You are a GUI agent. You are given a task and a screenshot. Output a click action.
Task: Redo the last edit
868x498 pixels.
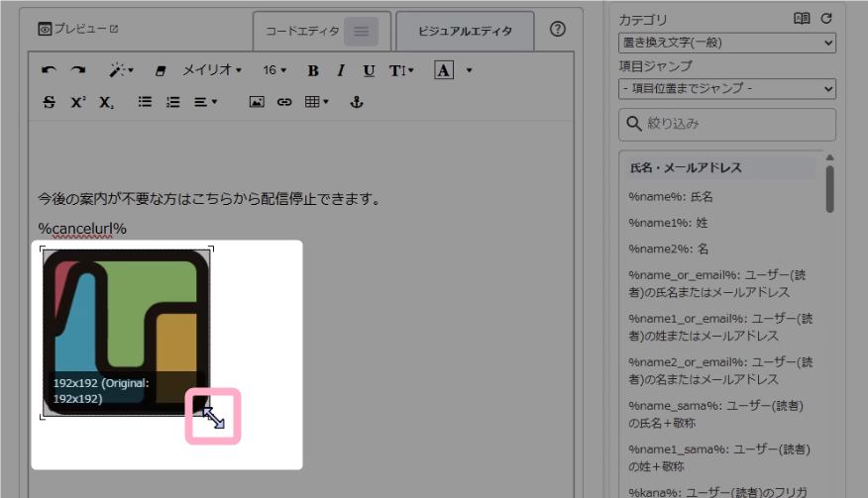pyautogui.click(x=78, y=70)
